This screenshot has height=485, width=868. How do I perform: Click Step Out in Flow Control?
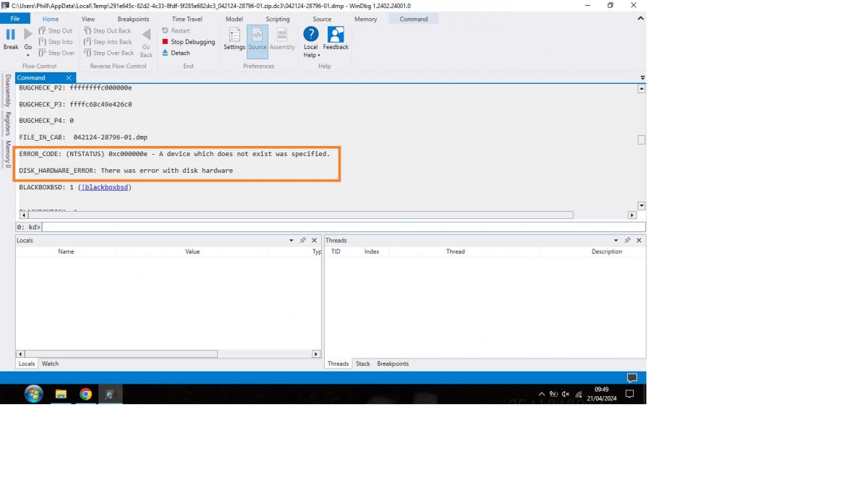click(x=55, y=31)
